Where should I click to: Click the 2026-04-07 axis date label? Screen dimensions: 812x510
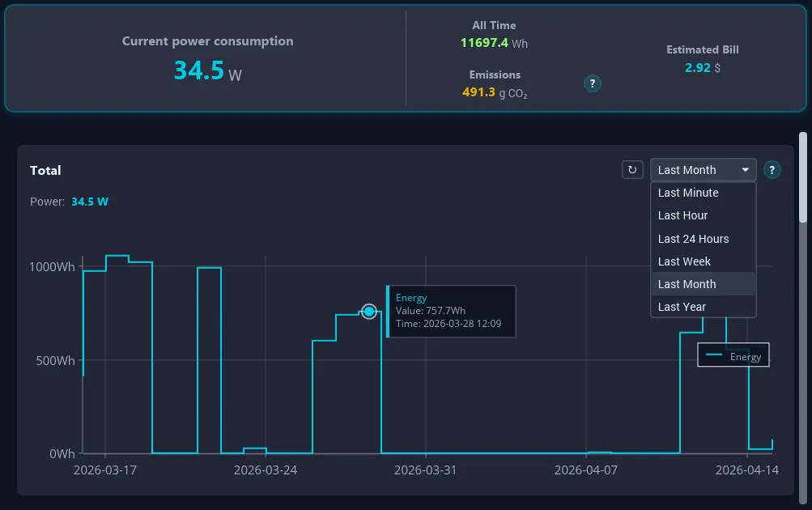tap(585, 470)
